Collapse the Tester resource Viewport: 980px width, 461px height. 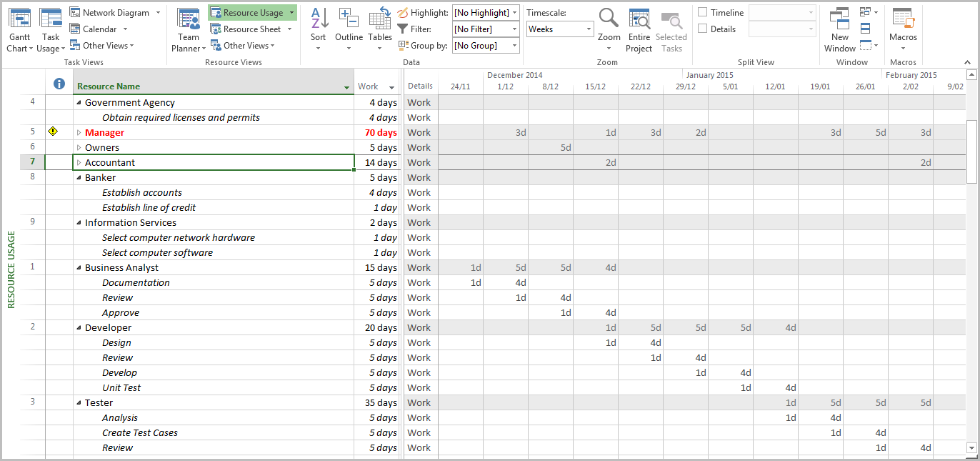click(79, 402)
